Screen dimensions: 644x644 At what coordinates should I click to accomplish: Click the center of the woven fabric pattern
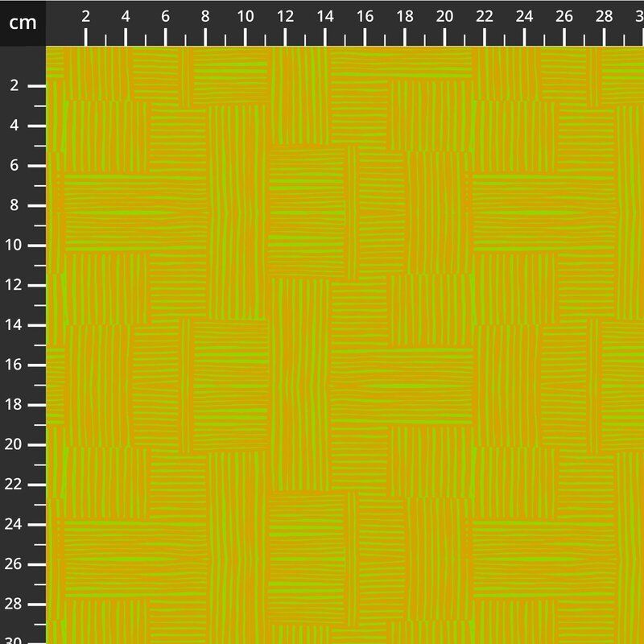click(345, 345)
